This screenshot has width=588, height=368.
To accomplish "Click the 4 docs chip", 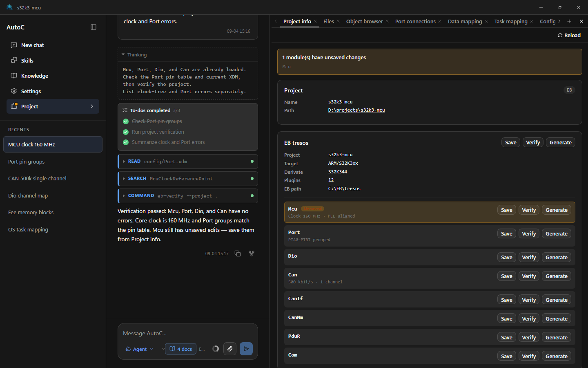I will [180, 349].
